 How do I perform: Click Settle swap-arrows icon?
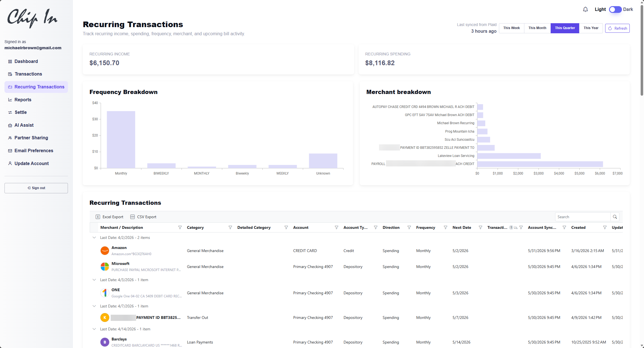(10, 112)
